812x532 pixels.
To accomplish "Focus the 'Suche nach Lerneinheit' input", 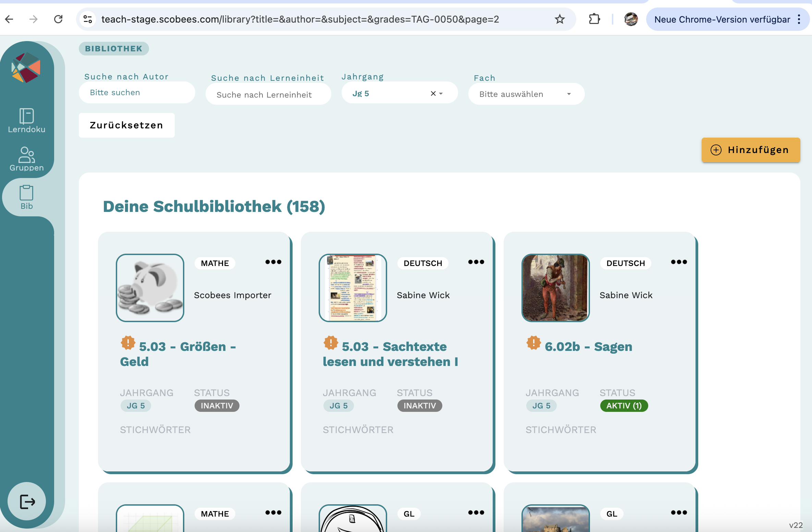I will tap(268, 94).
